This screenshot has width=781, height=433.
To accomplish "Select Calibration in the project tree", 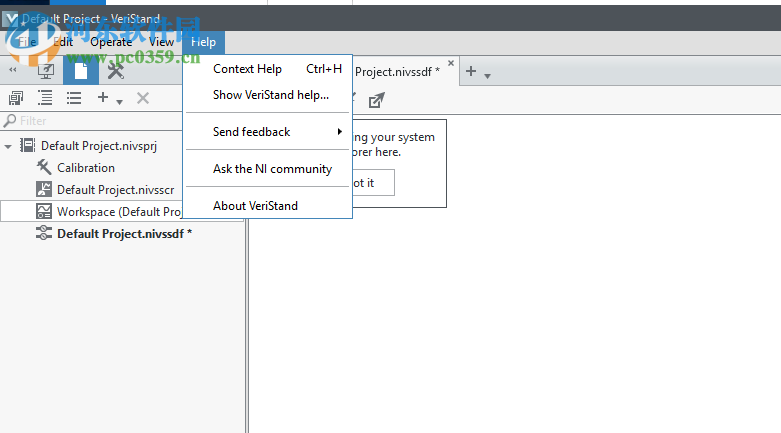I will tap(86, 168).
